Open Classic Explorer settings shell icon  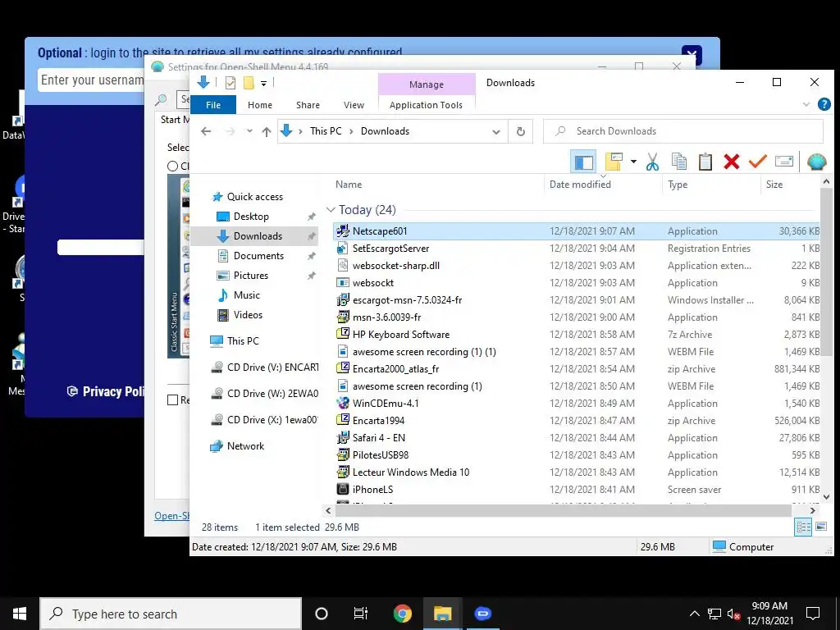pos(816,162)
